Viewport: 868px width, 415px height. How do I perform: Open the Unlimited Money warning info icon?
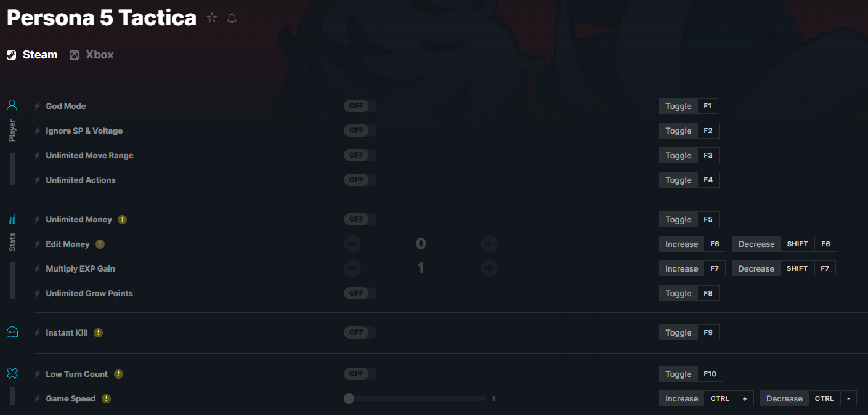tap(122, 219)
